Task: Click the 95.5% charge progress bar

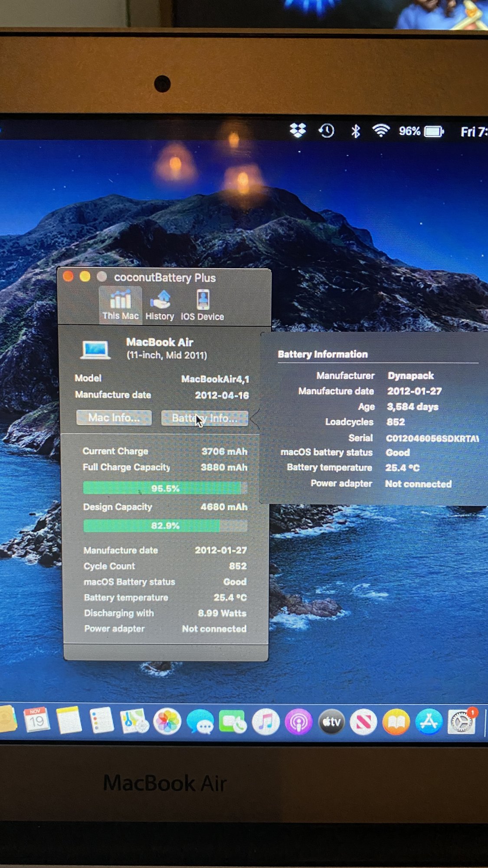Action: click(x=165, y=488)
